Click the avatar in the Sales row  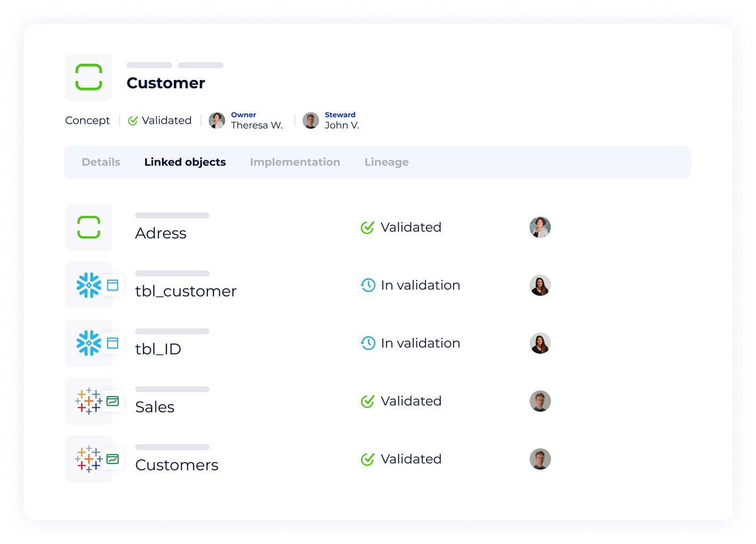[540, 401]
